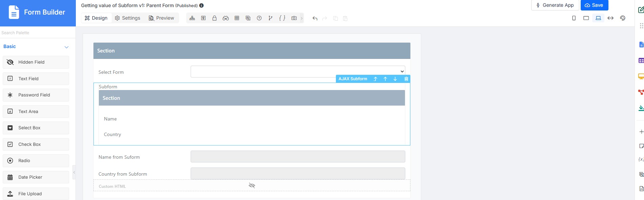The height and width of the screenshot is (200, 644).
Task: Expand more toolbar options chevron
Action: point(302,18)
